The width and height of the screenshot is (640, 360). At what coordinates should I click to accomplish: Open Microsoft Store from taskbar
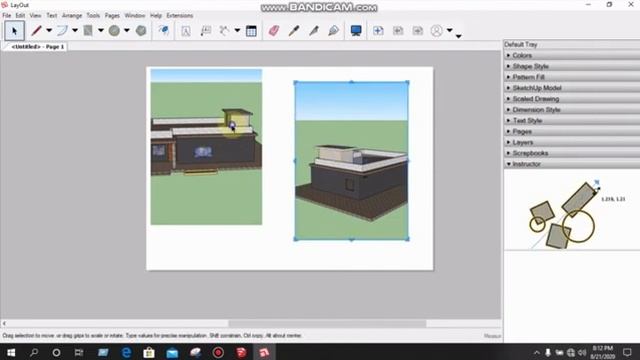click(x=149, y=352)
